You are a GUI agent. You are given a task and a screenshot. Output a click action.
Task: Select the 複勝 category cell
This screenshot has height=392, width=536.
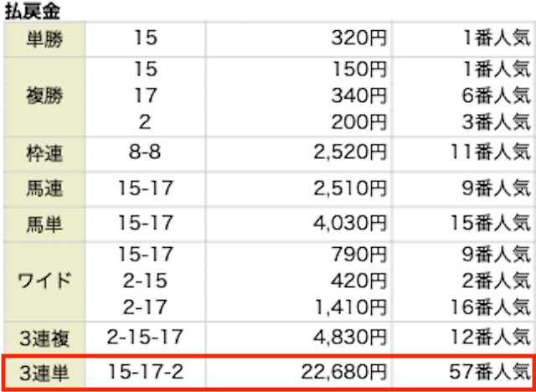[44, 96]
